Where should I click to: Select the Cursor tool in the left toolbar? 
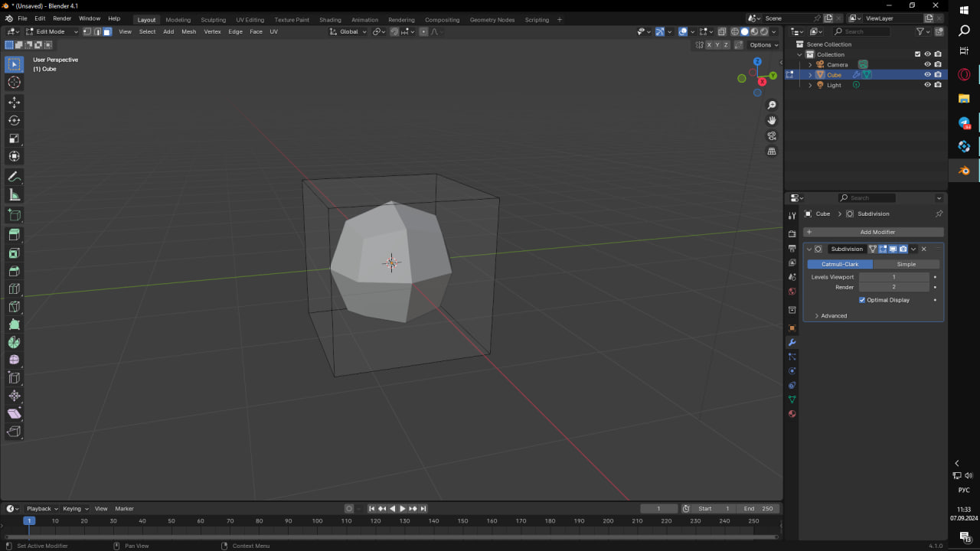pos(15,83)
